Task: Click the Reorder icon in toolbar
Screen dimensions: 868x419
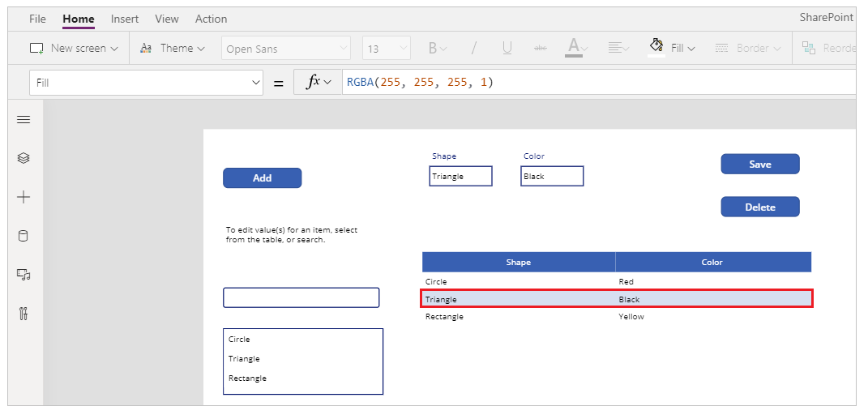Action: pyautogui.click(x=809, y=48)
